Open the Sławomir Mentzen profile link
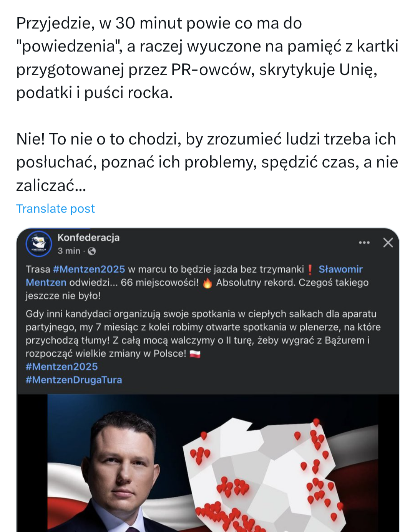Screen dimensions: 415x532 point(340,269)
